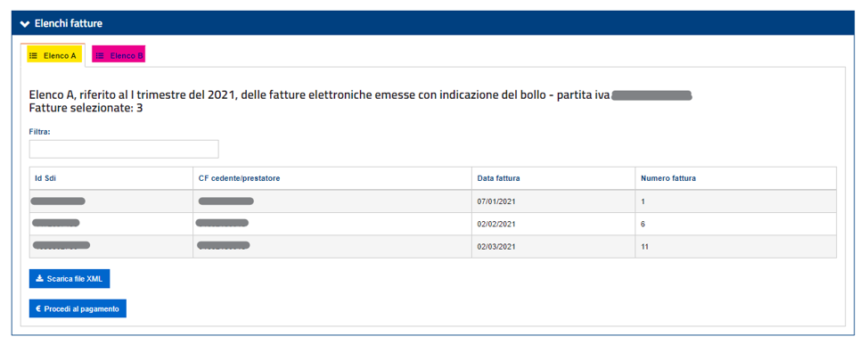Sort by the Data fattura column header

pos(498,178)
